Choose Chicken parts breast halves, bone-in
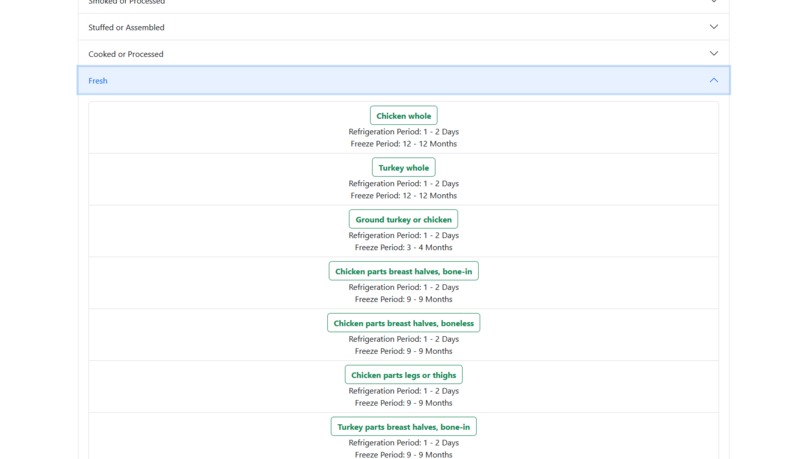Screen dimensions: 806x459 [404, 271]
